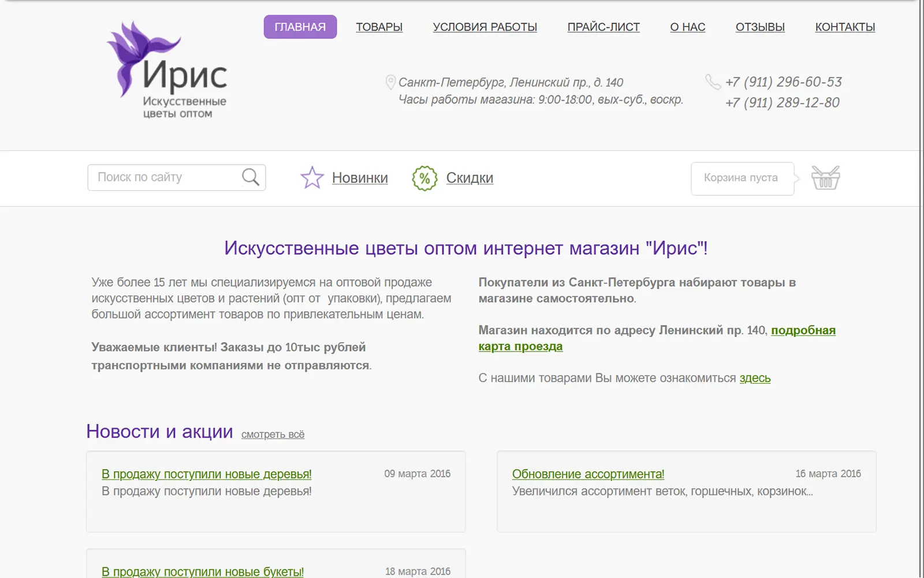Open the ГЛАВНАЯ menu item
This screenshot has height=578, width=924.
coord(300,27)
